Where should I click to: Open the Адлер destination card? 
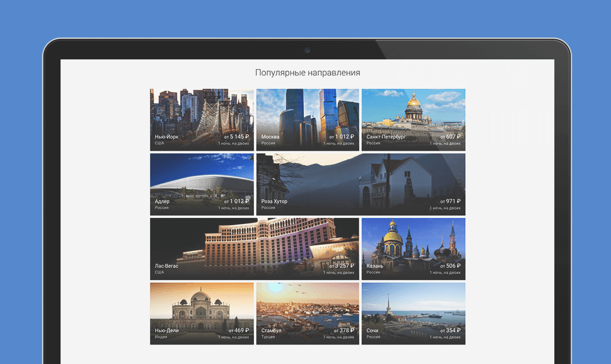point(202,184)
